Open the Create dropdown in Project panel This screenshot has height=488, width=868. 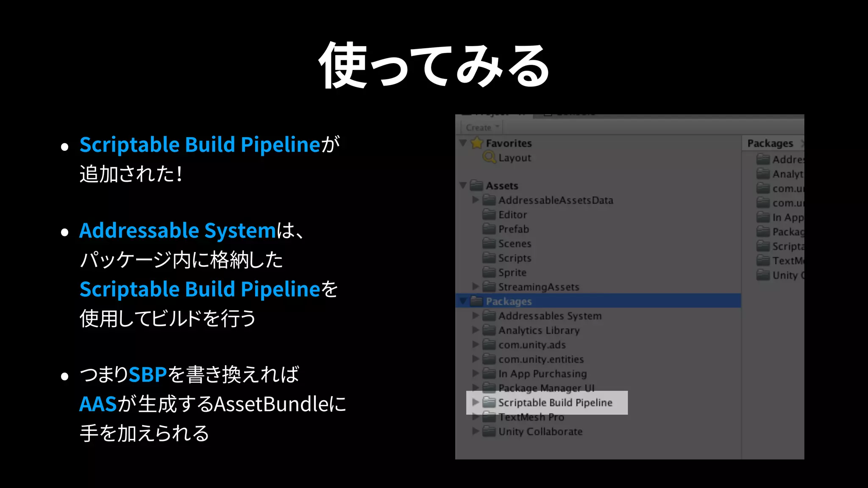tap(482, 128)
